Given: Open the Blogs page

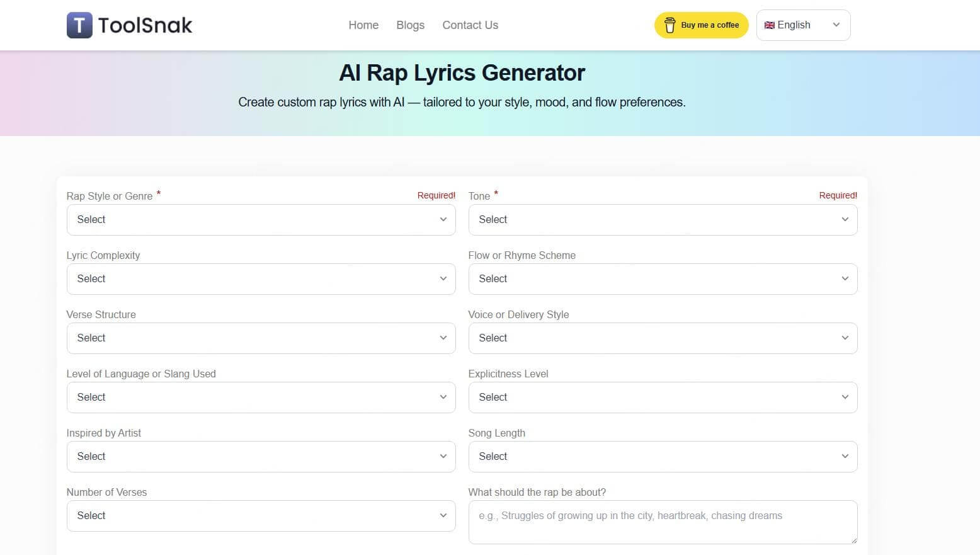Looking at the screenshot, I should pos(410,25).
